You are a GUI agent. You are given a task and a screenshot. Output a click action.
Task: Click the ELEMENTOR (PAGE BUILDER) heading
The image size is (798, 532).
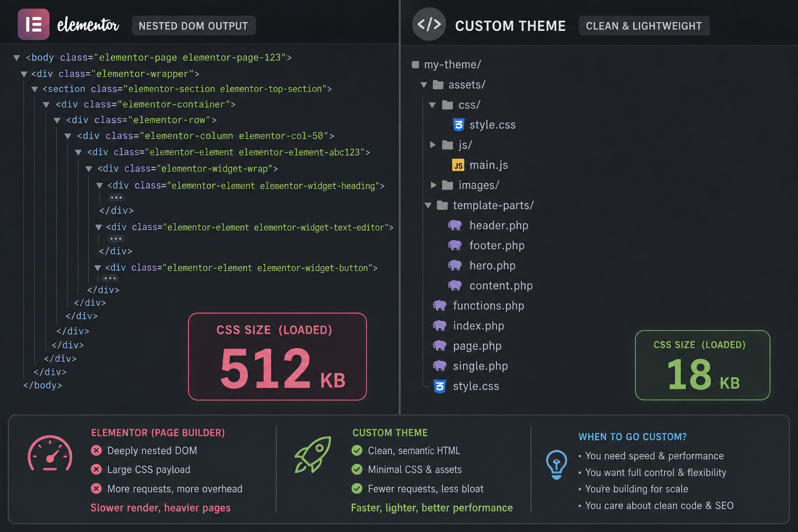point(158,433)
